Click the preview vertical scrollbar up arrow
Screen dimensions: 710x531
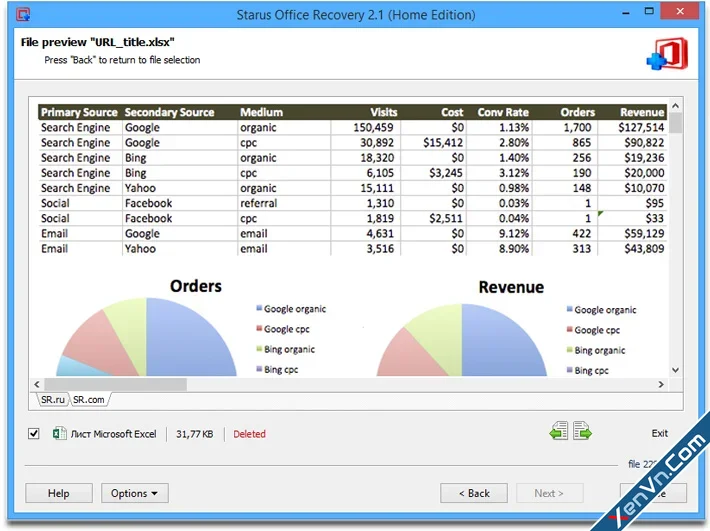[x=676, y=106]
